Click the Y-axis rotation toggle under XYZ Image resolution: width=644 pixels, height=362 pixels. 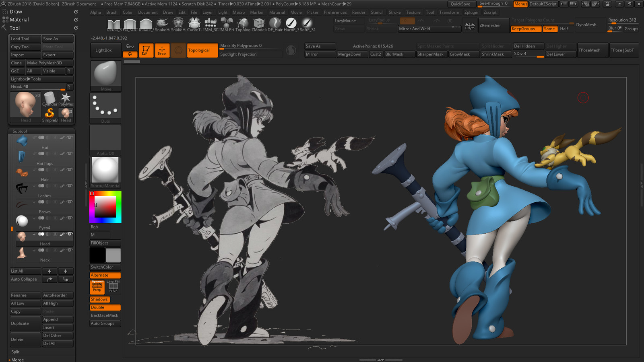coord(130,54)
